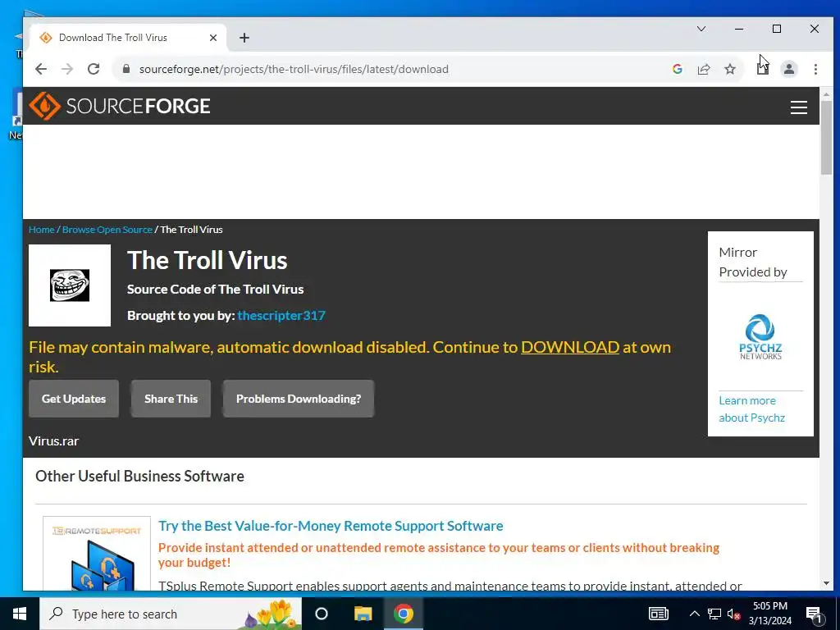Share this page using the share icon

(703, 69)
